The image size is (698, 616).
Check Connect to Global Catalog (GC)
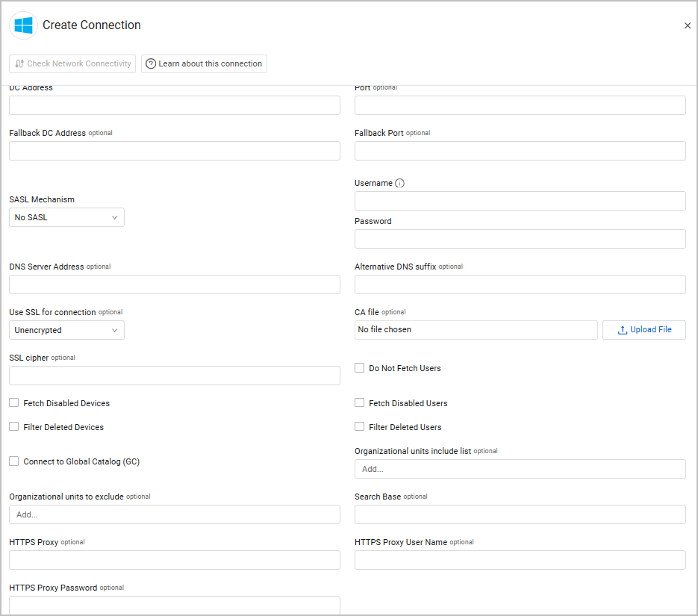click(14, 461)
